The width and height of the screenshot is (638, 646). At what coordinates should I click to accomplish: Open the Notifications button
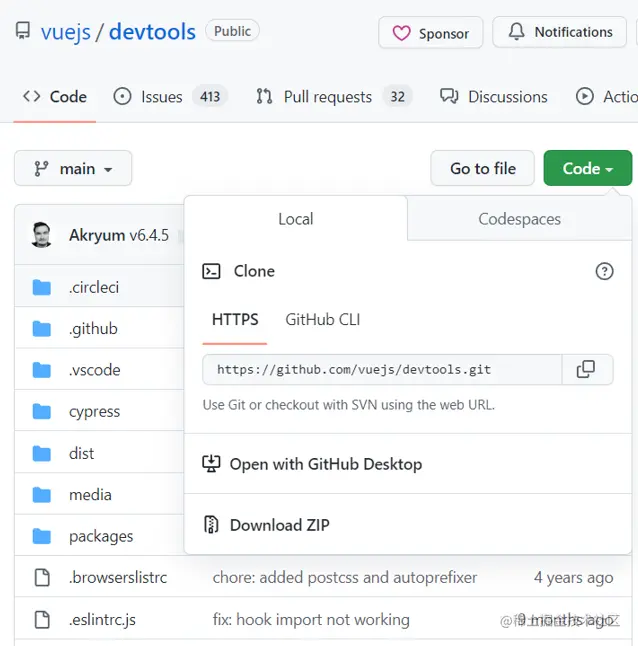pos(559,32)
